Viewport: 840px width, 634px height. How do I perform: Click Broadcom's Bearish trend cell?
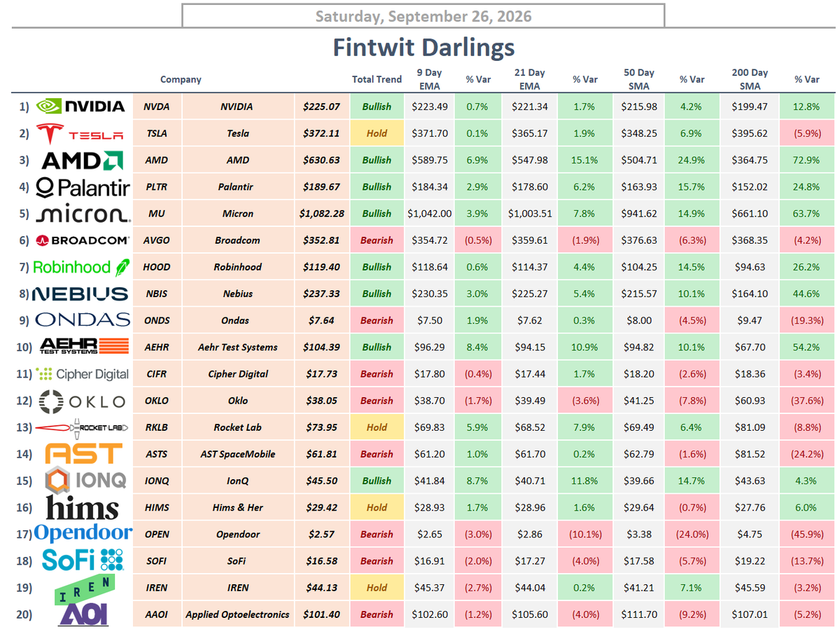pyautogui.click(x=377, y=240)
